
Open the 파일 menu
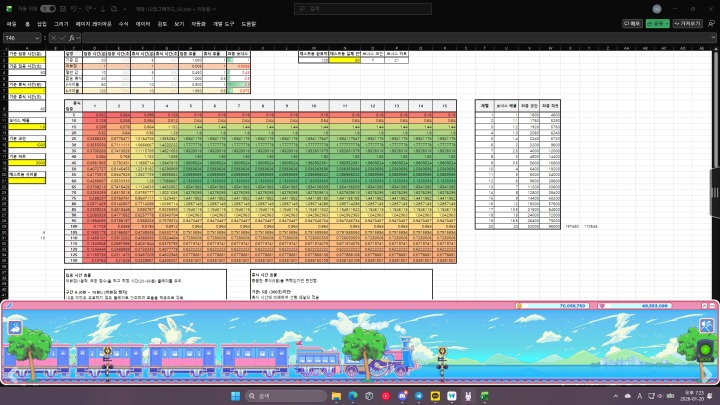(x=11, y=22)
